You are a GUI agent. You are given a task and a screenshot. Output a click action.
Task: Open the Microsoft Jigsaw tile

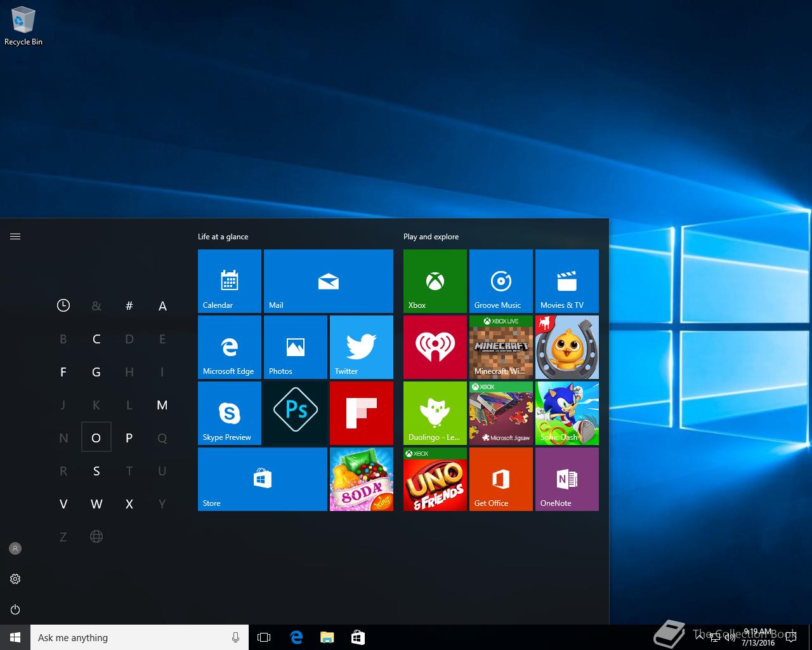coord(501,413)
